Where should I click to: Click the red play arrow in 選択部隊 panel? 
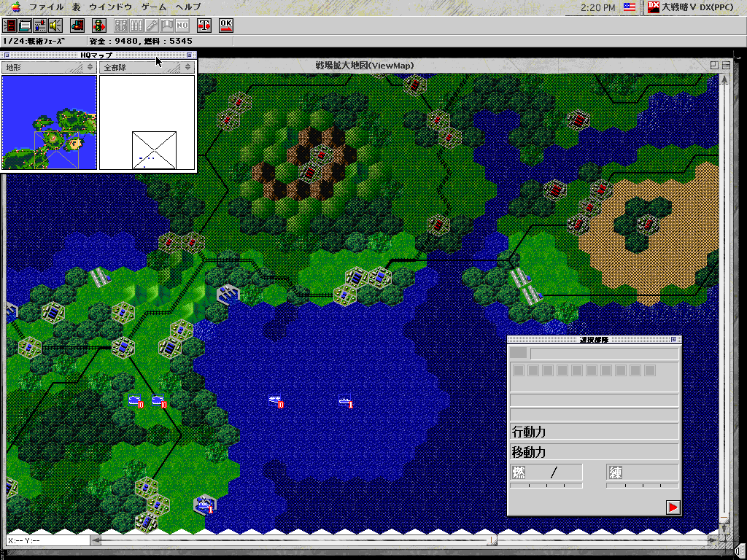[x=673, y=507]
